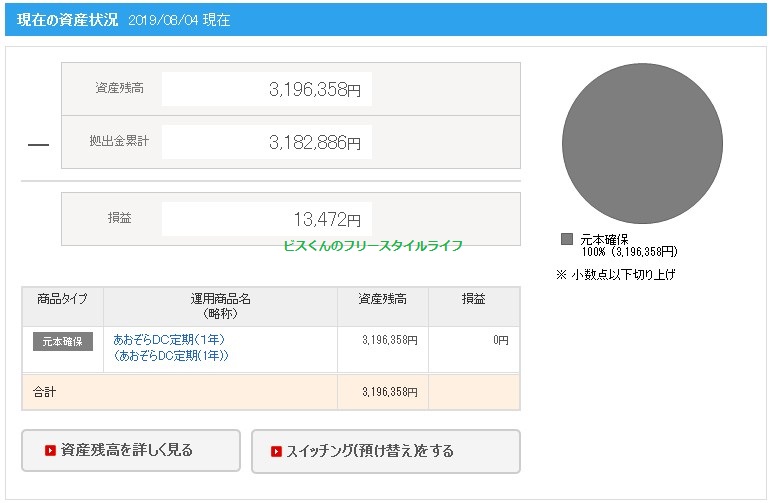Click the red arrow icon on 資産残高を詳しく見る
Image resolution: width=770 pixels, height=503 pixels.
[x=50, y=450]
